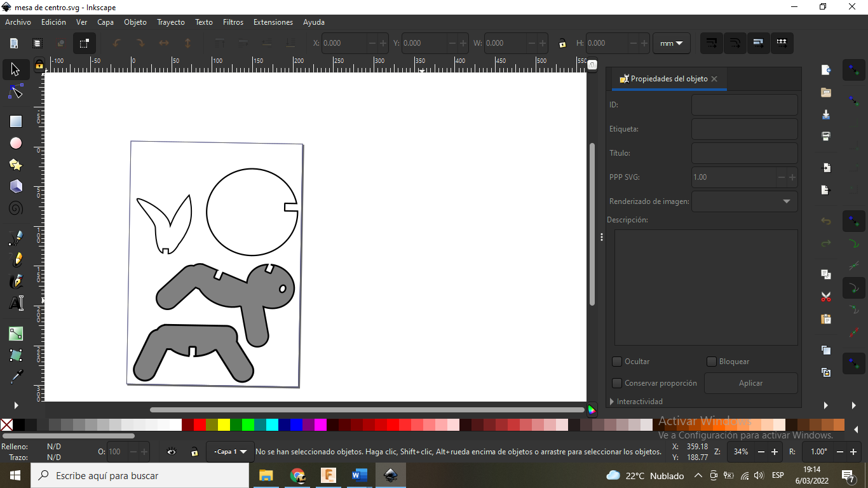Enable the Ocultar checkbox
Viewport: 868px width, 488px height.
[x=616, y=362]
